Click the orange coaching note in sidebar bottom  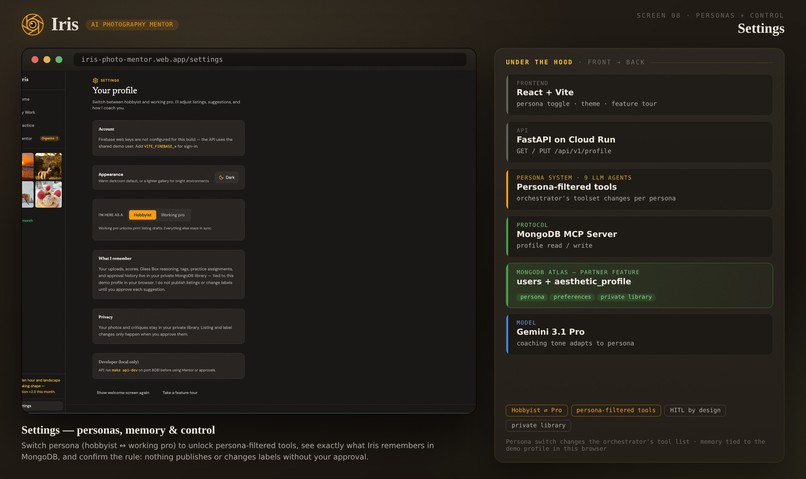point(41,386)
